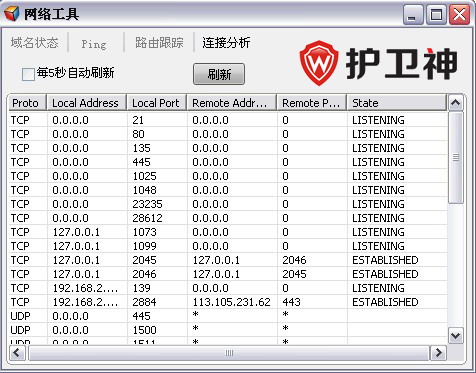
Task: Select UDP row with local port 1500
Action: coord(228,330)
